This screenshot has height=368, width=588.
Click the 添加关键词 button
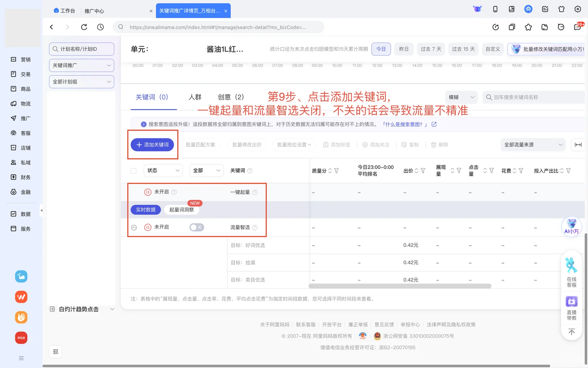tap(152, 144)
